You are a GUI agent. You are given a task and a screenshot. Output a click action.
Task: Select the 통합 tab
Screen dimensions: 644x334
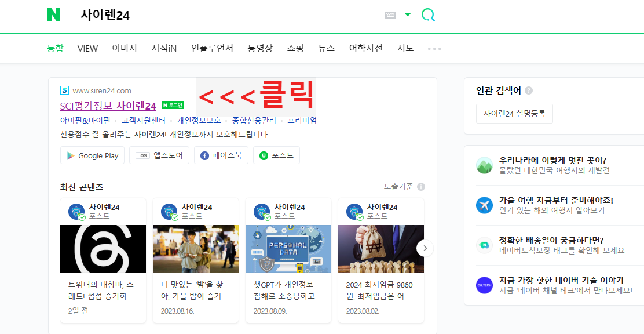click(x=55, y=48)
